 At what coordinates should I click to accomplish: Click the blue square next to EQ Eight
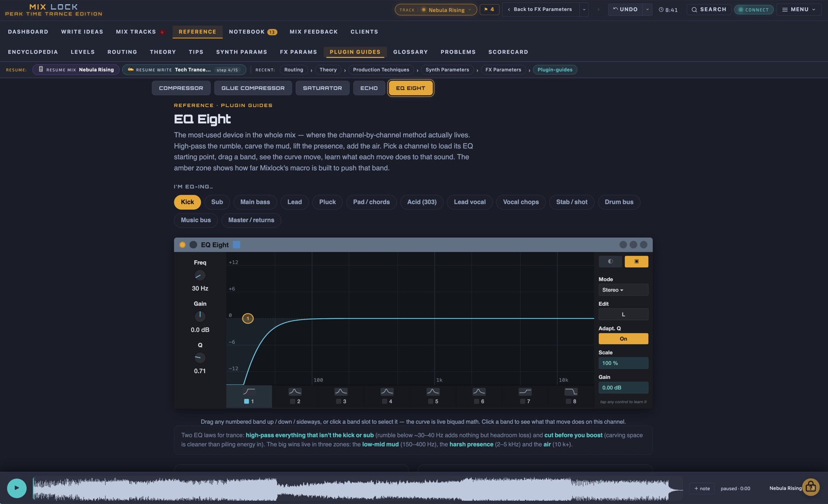pyautogui.click(x=236, y=245)
